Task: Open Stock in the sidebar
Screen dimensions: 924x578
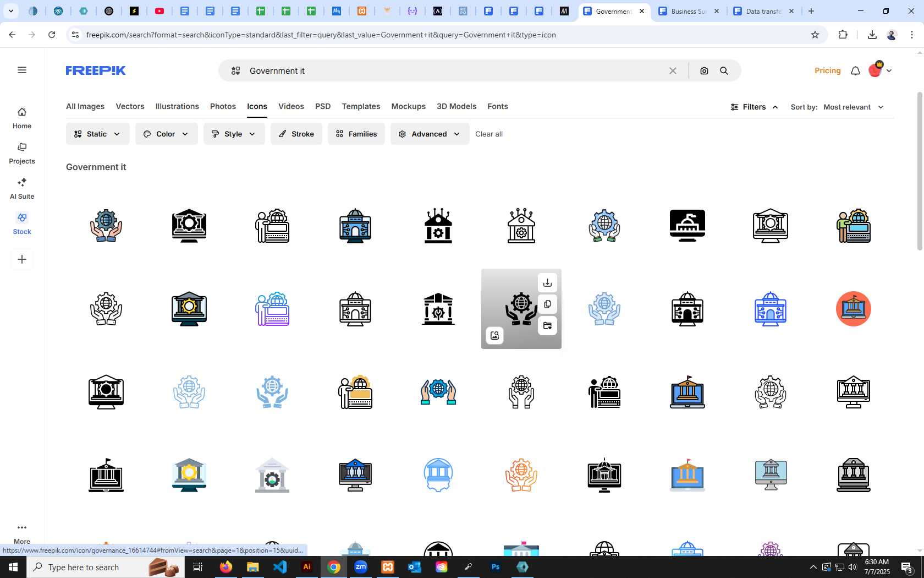Action: click(22, 224)
